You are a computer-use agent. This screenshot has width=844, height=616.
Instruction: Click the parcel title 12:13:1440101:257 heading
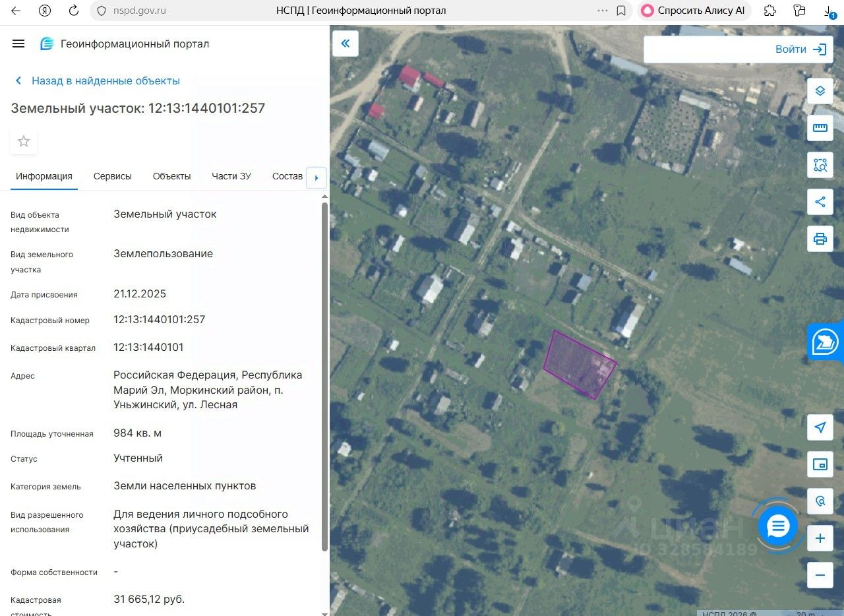[138, 108]
